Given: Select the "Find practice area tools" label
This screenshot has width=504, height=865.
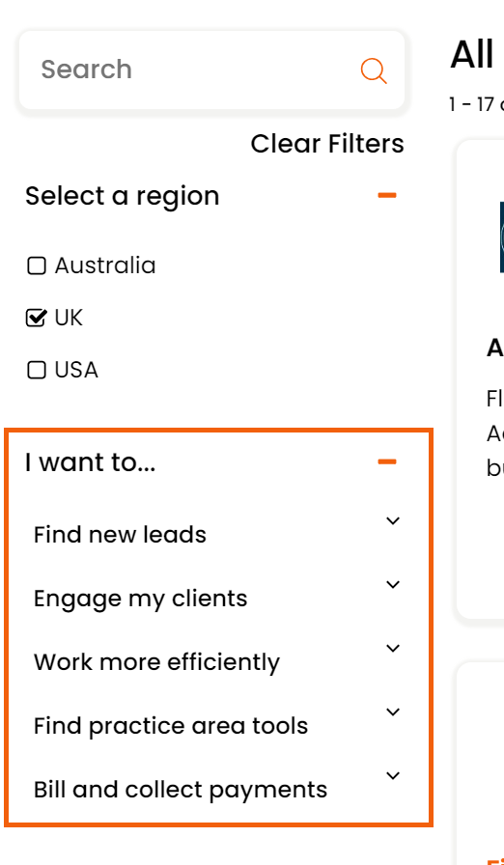Looking at the screenshot, I should (171, 726).
